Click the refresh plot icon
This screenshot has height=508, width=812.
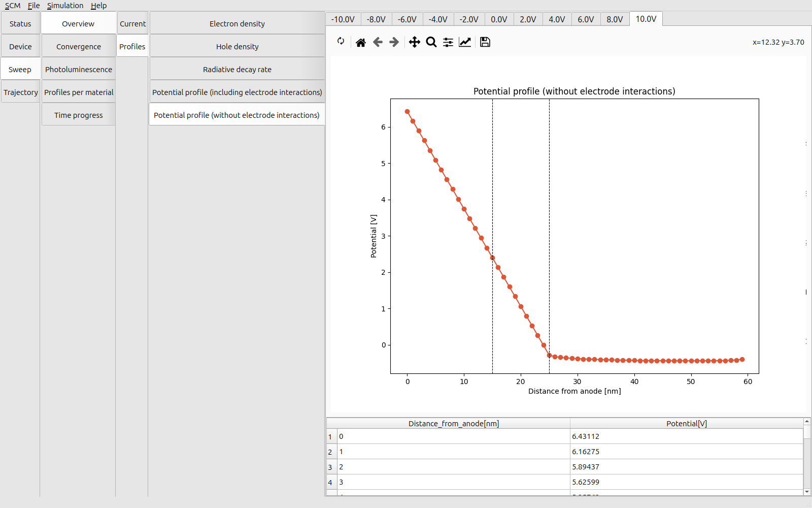click(x=341, y=42)
